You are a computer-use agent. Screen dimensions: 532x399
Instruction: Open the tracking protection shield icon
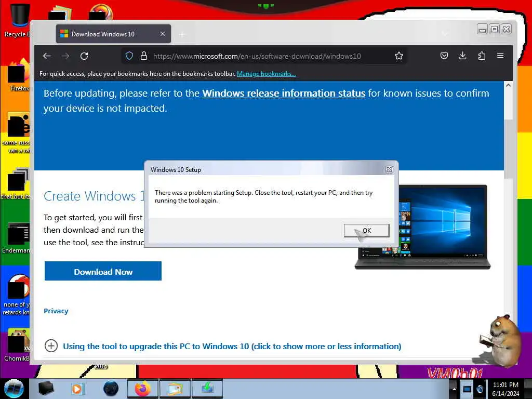(x=129, y=56)
